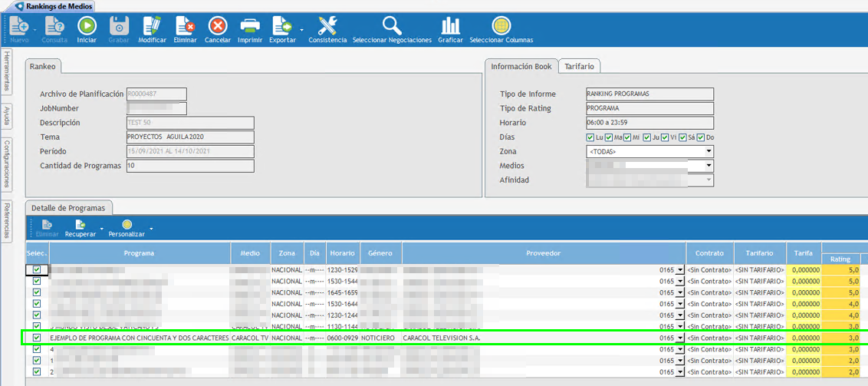Expand the Exportar dropdown arrow
Viewport: 868px width, 386px height.
coord(301,29)
